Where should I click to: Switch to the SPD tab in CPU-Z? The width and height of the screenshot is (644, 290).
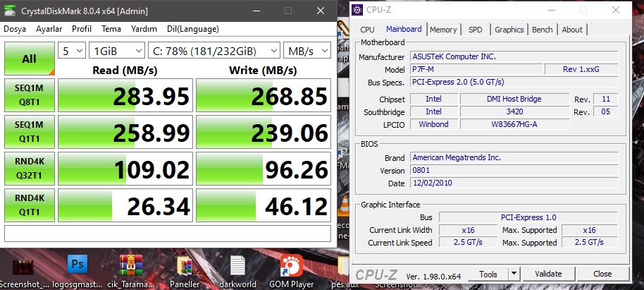pos(475,30)
